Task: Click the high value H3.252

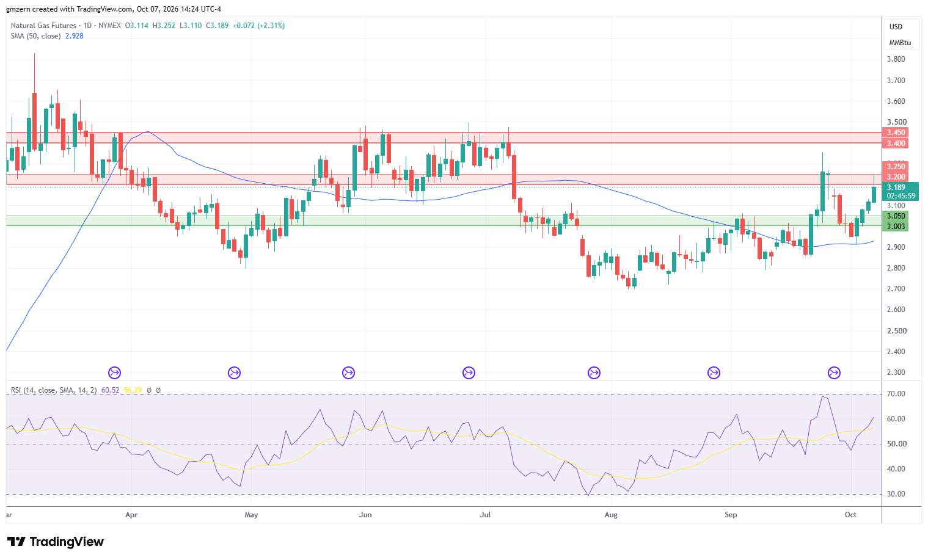Action: point(164,26)
